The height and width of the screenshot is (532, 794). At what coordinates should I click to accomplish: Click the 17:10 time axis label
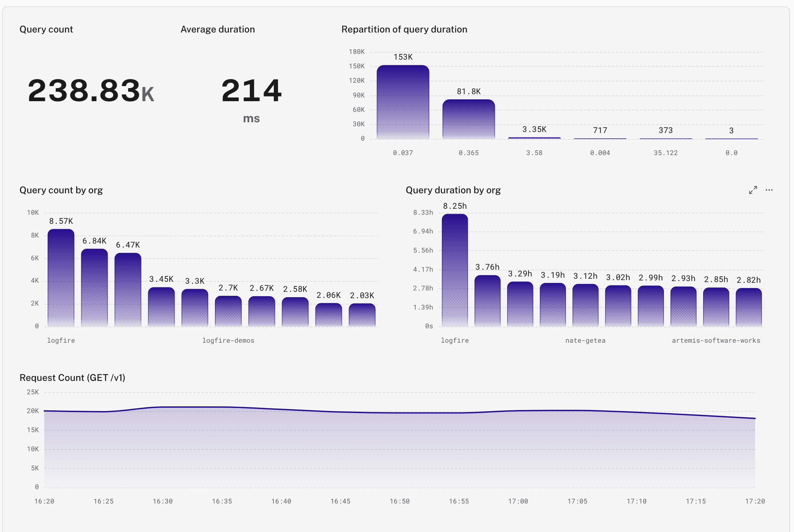click(636, 501)
